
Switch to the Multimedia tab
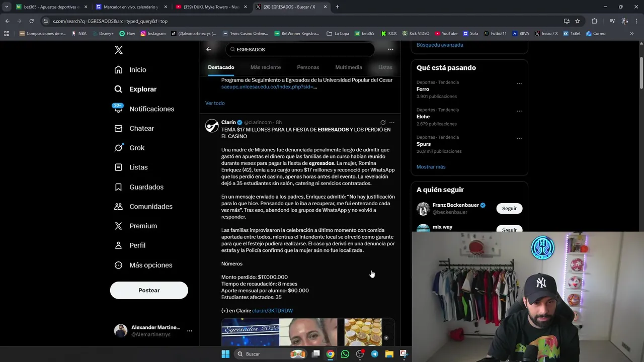pos(349,67)
